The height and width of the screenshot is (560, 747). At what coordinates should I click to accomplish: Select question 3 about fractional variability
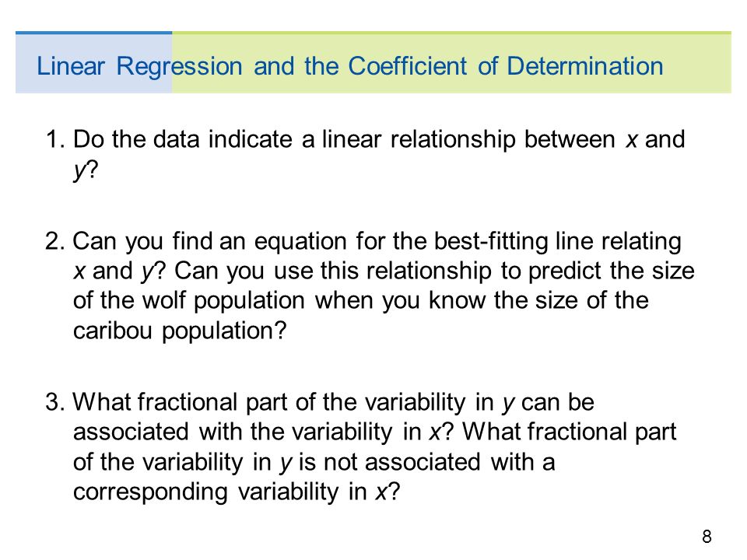click(x=361, y=446)
